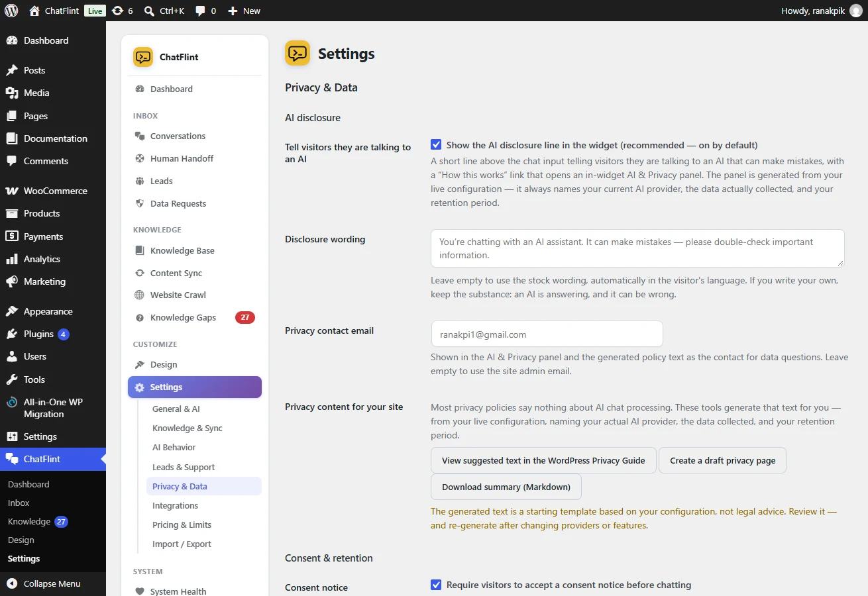
Task: Click the plus icon for New
Action: (233, 11)
